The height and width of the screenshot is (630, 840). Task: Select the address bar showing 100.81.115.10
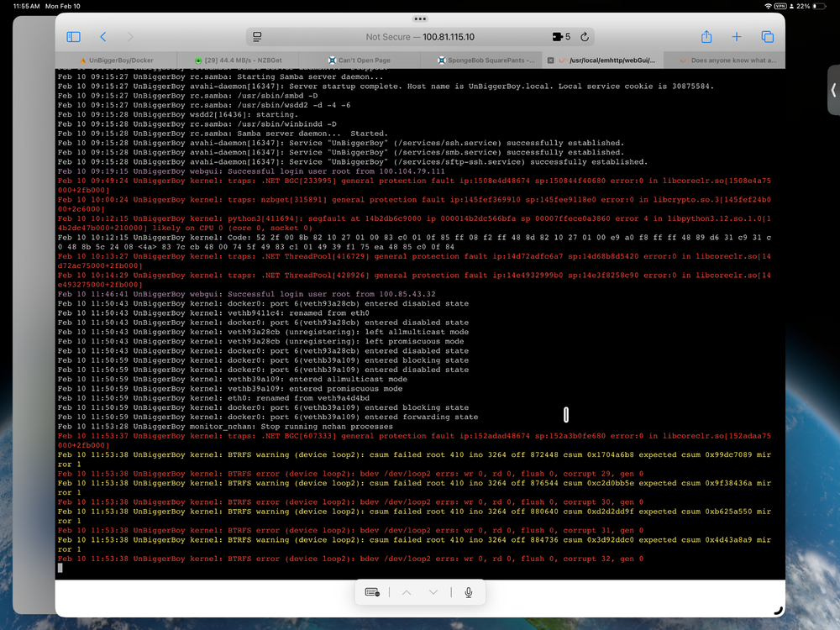[x=420, y=37]
